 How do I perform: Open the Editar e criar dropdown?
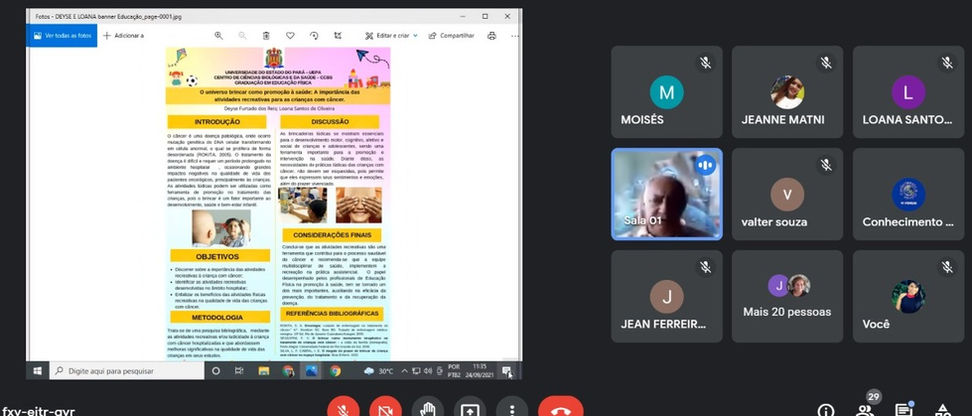[x=391, y=36]
